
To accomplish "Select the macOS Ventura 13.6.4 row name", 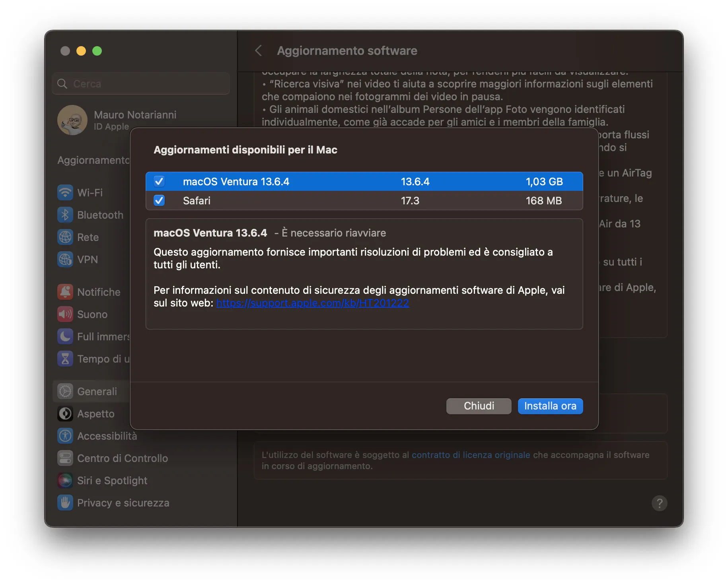I will pos(236,182).
